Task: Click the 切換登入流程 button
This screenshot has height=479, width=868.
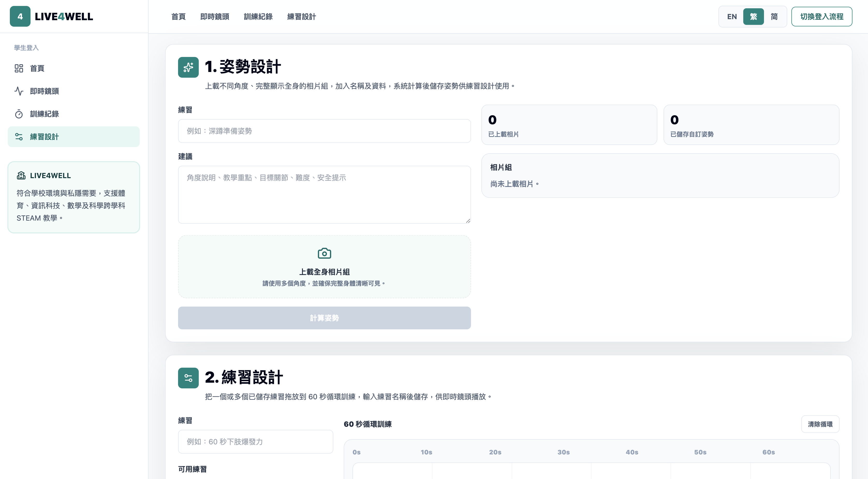Action: [x=822, y=17]
